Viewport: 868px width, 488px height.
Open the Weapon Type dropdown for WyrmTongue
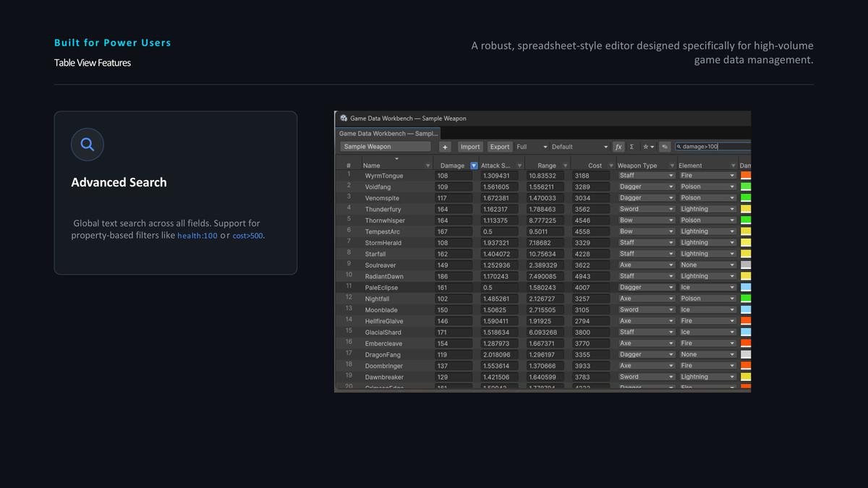pyautogui.click(x=646, y=176)
